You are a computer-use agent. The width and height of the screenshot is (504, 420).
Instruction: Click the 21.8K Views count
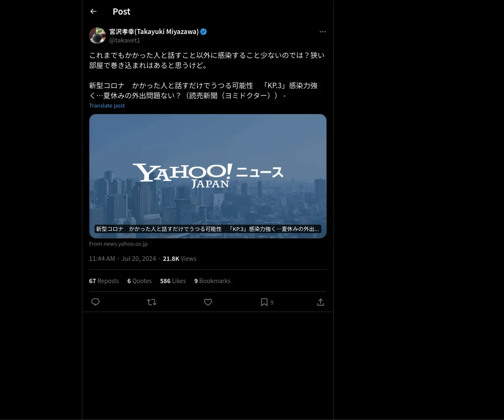(x=180, y=259)
